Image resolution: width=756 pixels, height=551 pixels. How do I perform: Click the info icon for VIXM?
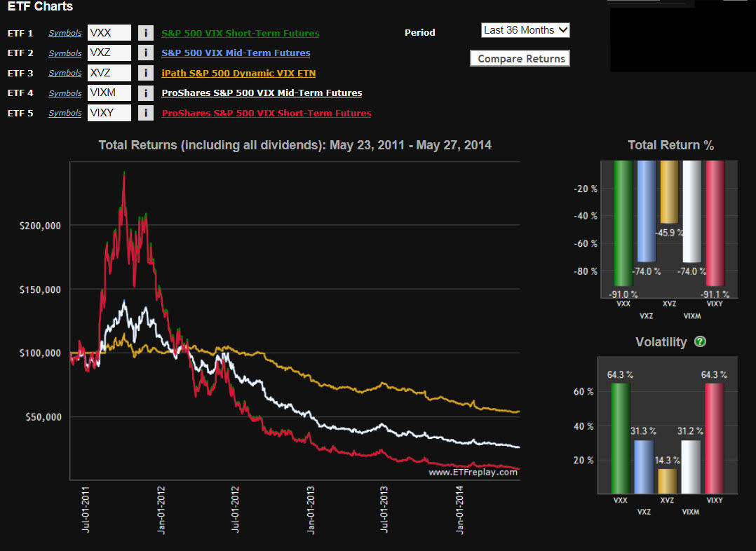(x=145, y=93)
